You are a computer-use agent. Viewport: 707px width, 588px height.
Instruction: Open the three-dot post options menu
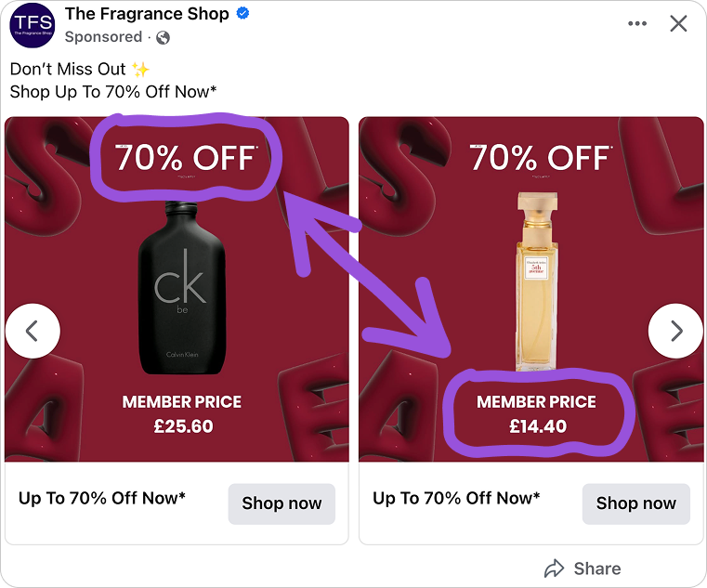[637, 23]
